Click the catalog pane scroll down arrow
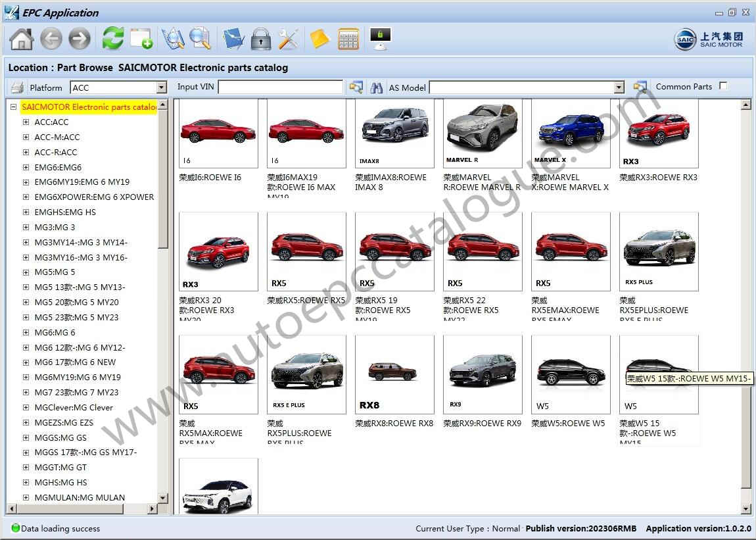The width and height of the screenshot is (756, 540). [746, 508]
